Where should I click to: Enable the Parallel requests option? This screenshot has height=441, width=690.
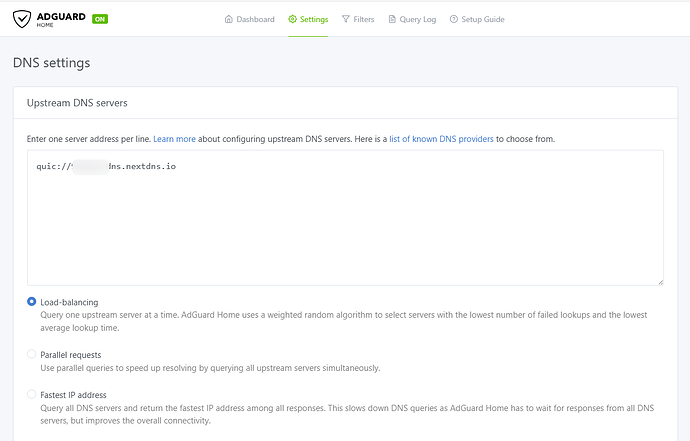coord(32,354)
